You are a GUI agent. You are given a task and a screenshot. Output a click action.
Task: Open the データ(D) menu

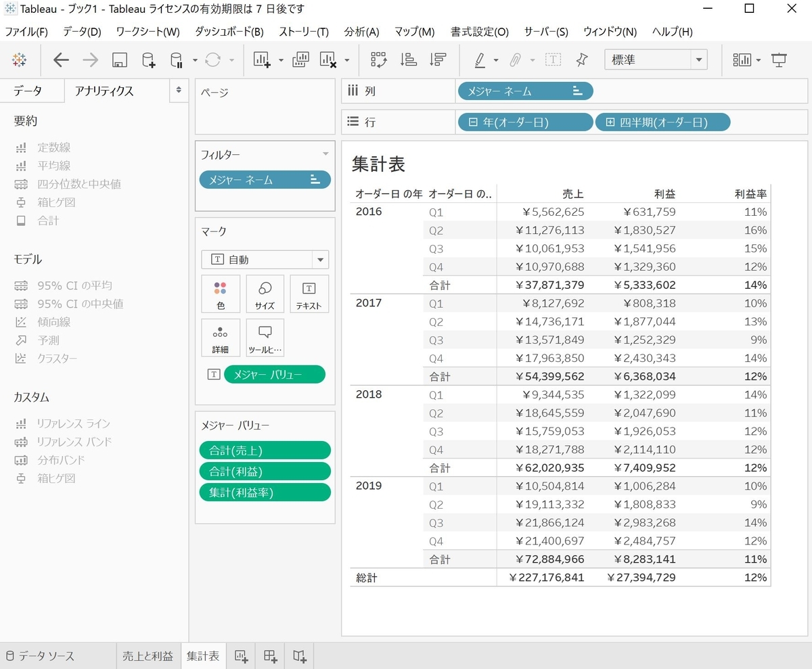82,32
